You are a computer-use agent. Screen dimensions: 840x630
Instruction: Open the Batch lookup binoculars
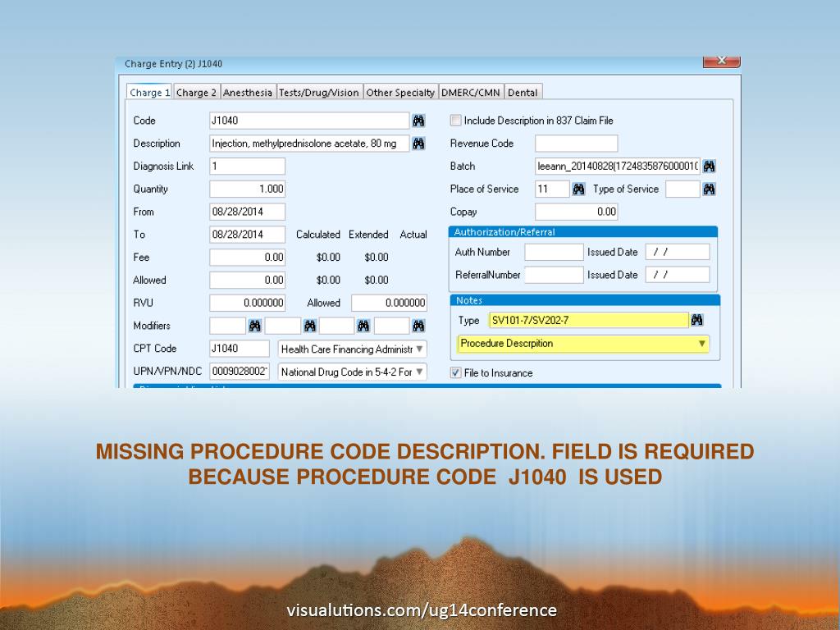point(710,166)
